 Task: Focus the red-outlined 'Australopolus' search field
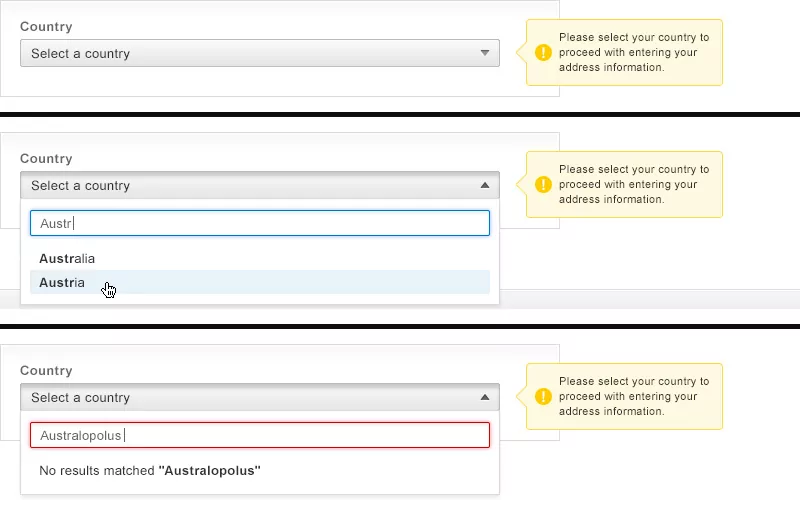[x=260, y=435]
